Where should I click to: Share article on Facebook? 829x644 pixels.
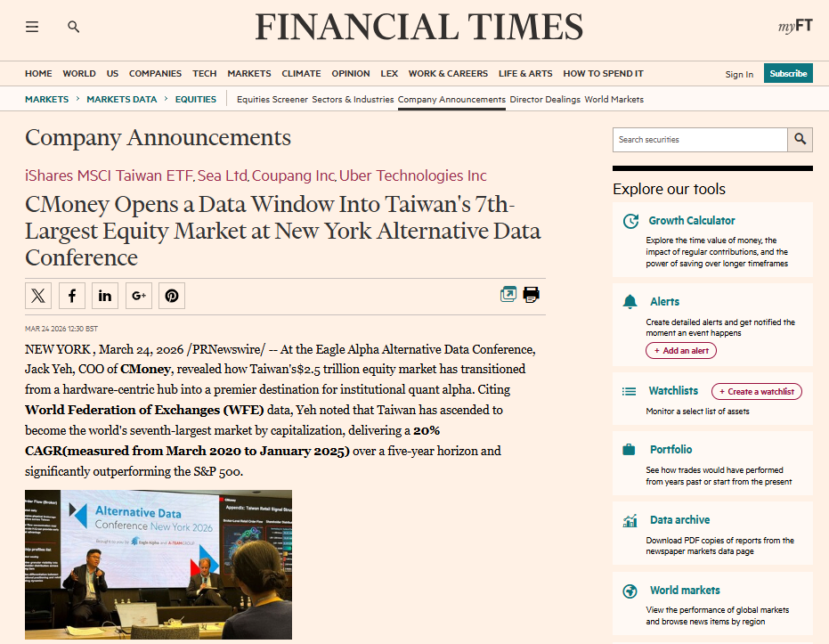coord(72,296)
